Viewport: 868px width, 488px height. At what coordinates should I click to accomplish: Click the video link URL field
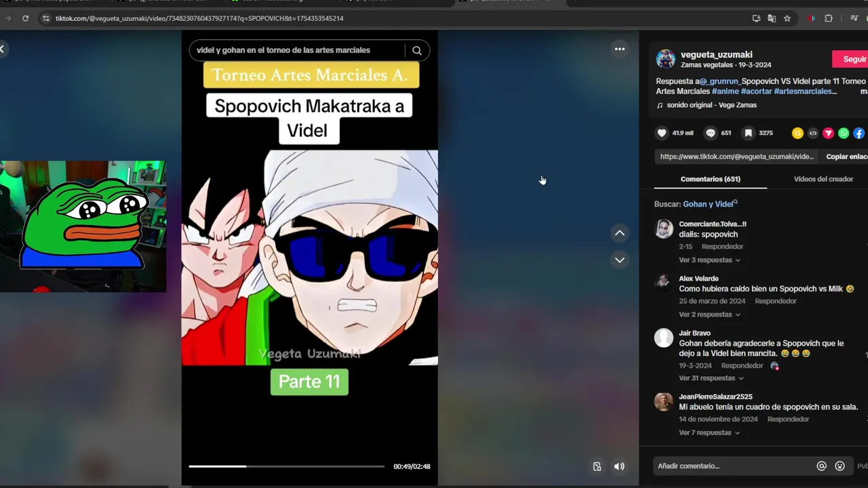[x=736, y=157]
